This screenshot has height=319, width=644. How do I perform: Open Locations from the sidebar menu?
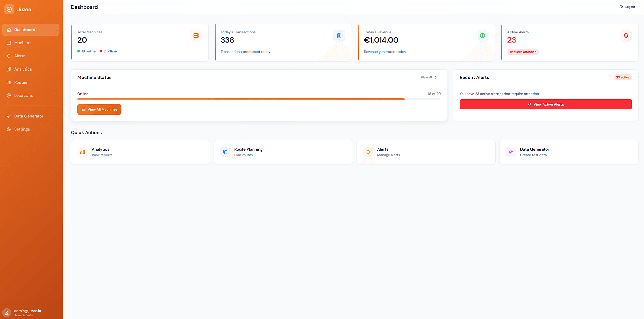pos(23,95)
